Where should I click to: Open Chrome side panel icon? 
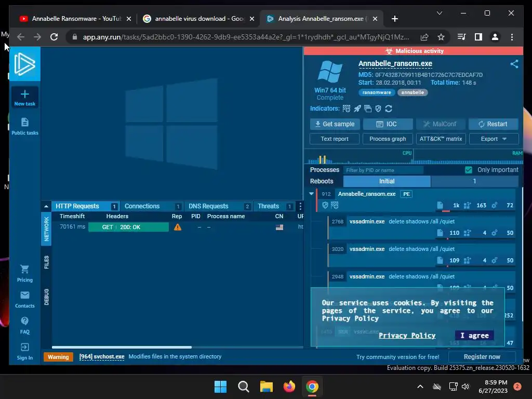[478, 37]
